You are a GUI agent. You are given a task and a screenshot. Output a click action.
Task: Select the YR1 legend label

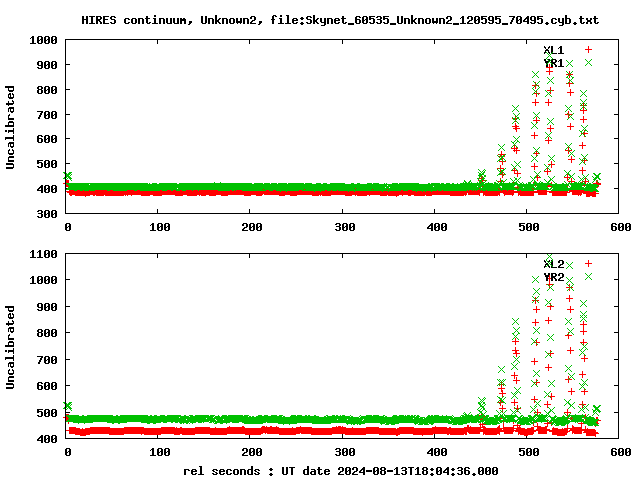point(553,63)
